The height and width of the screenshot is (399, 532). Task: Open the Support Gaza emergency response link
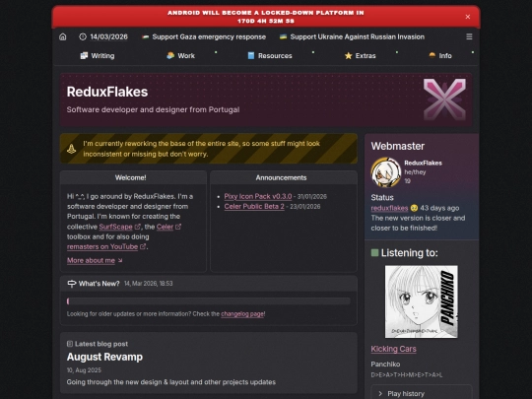[x=204, y=36]
